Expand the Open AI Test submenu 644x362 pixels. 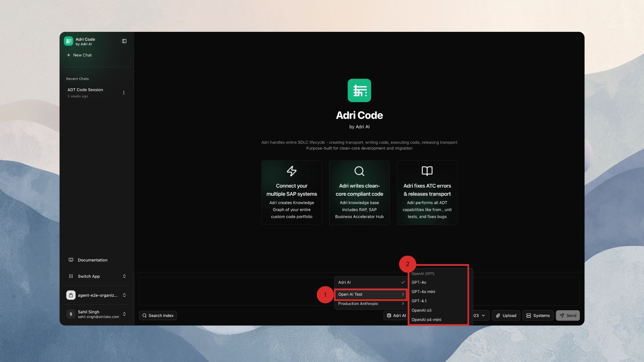pyautogui.click(x=371, y=295)
